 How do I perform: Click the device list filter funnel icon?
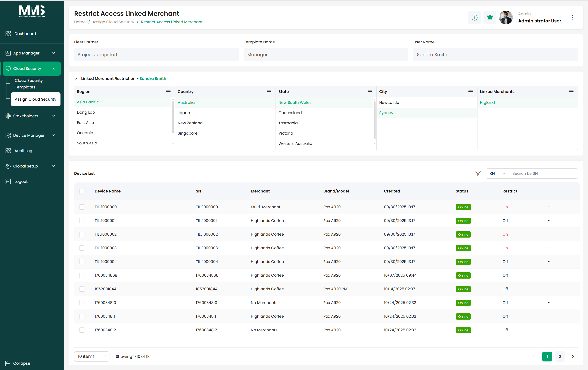(x=478, y=173)
